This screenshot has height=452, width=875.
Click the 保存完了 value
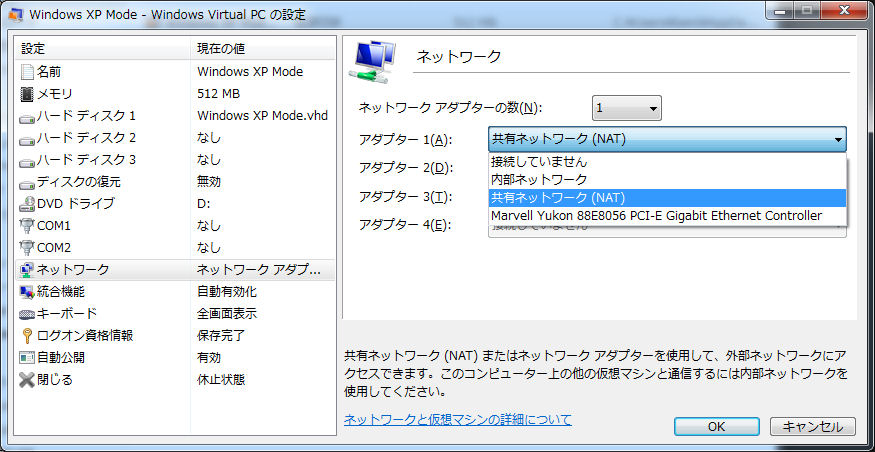[221, 336]
